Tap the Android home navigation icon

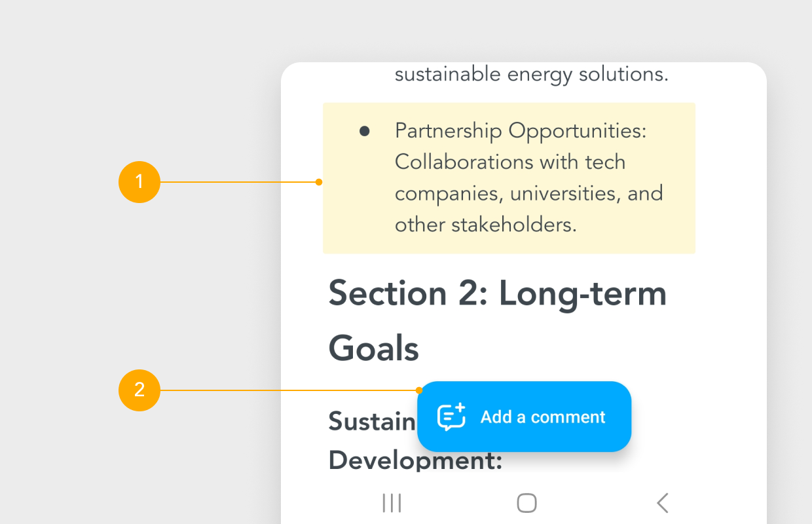tap(527, 503)
